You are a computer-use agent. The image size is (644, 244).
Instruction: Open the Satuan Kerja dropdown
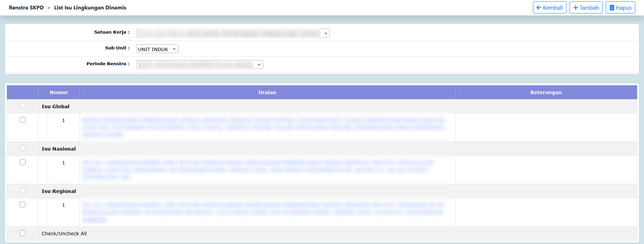(x=233, y=33)
